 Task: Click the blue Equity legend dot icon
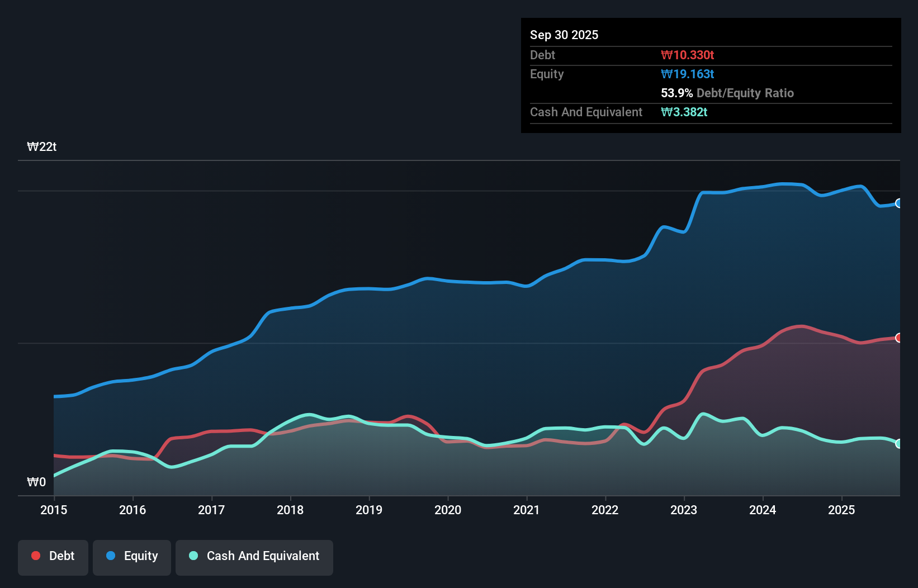pyautogui.click(x=111, y=556)
